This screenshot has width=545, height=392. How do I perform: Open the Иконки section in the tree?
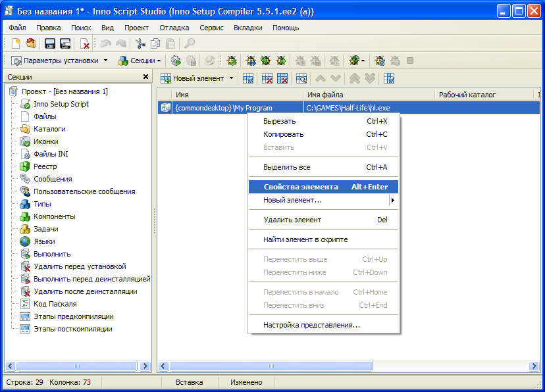45,141
